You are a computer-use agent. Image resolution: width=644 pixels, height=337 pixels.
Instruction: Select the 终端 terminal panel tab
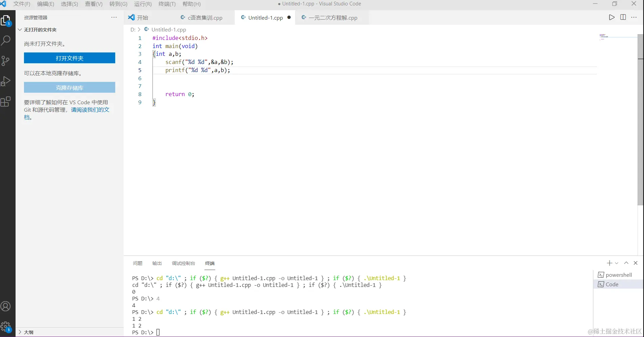pos(210,263)
